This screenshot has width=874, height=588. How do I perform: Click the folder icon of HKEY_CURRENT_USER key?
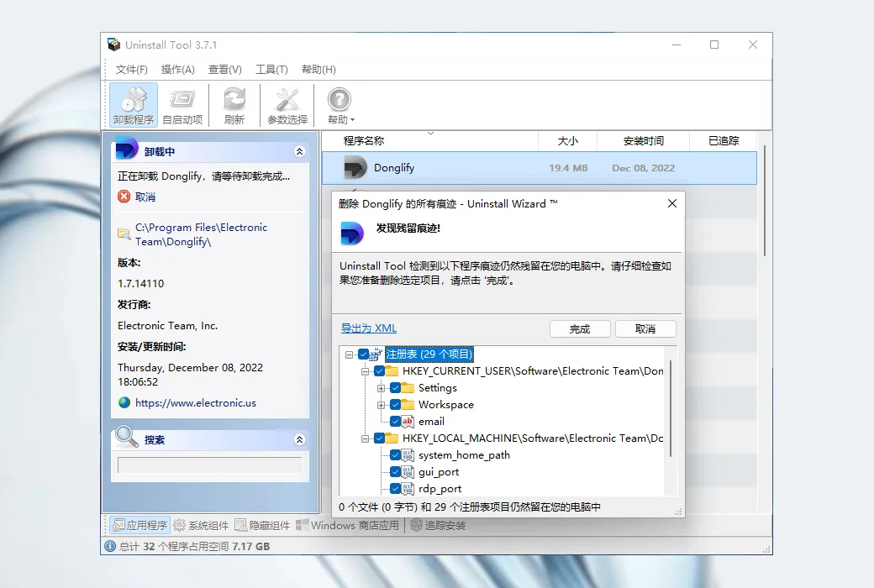click(x=392, y=371)
